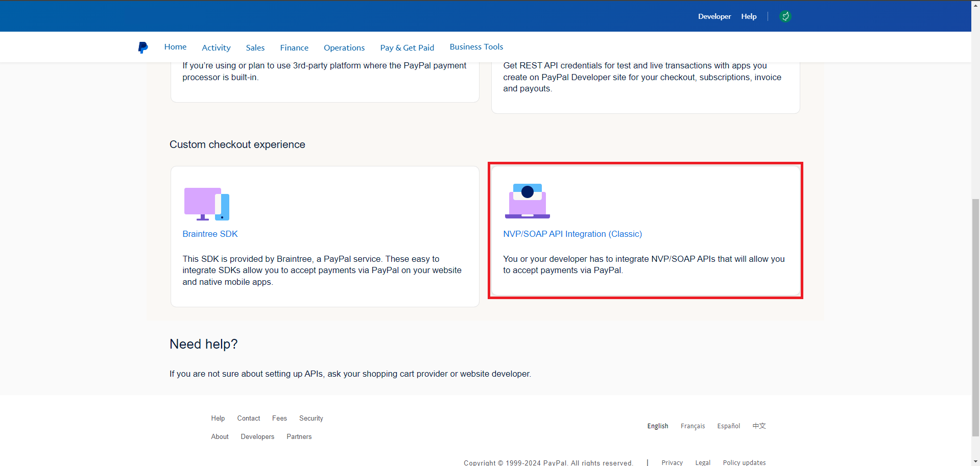This screenshot has height=466, width=980.
Task: Click the 'Need help?' heading
Action: 203,344
